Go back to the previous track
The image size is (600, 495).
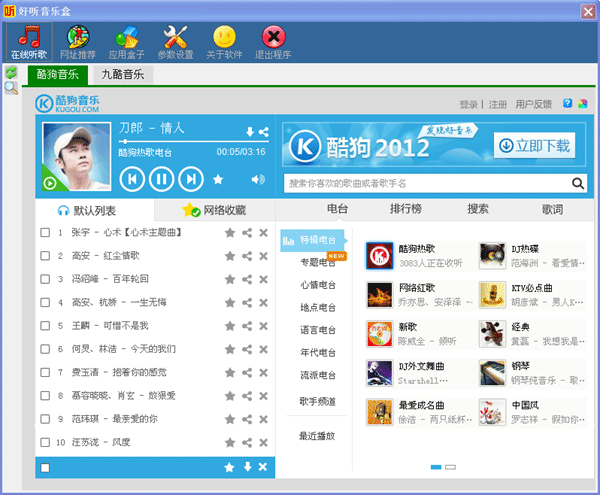pos(131,179)
